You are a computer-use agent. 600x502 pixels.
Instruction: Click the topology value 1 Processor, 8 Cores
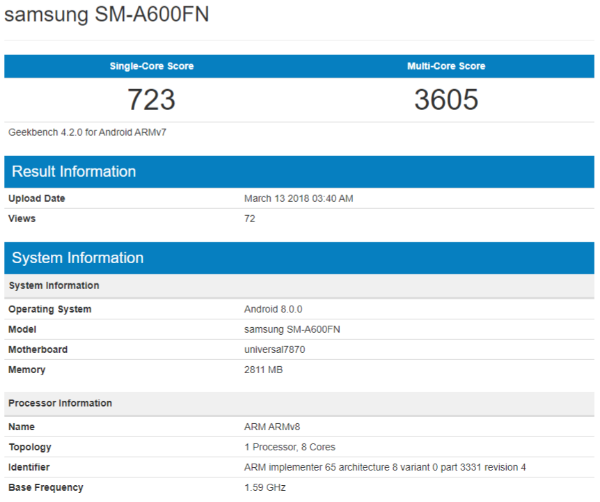click(292, 447)
